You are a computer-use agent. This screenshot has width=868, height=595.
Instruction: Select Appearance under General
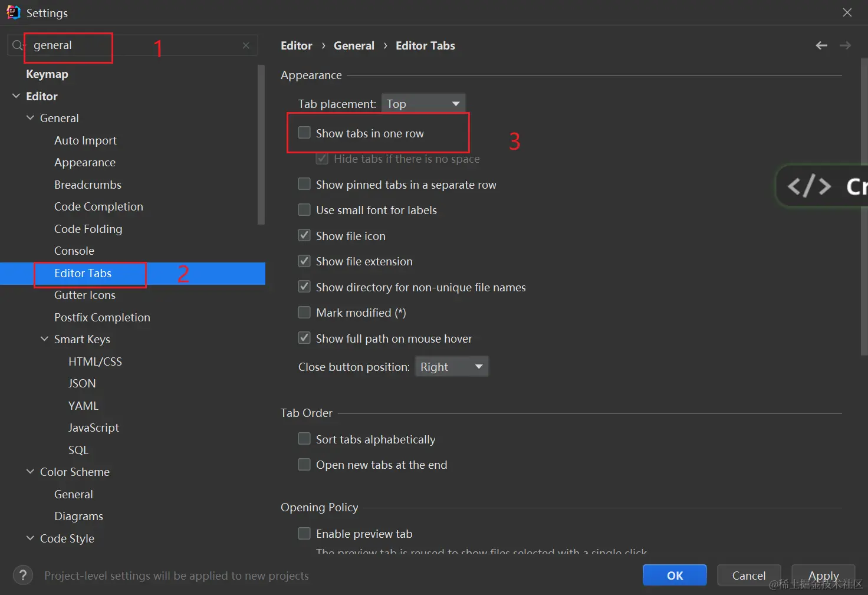[85, 162]
